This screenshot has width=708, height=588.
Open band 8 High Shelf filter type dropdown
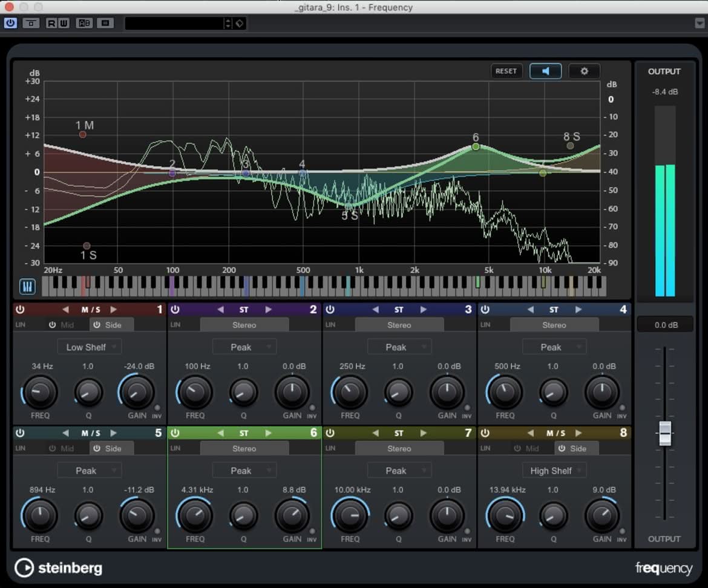pos(554,471)
